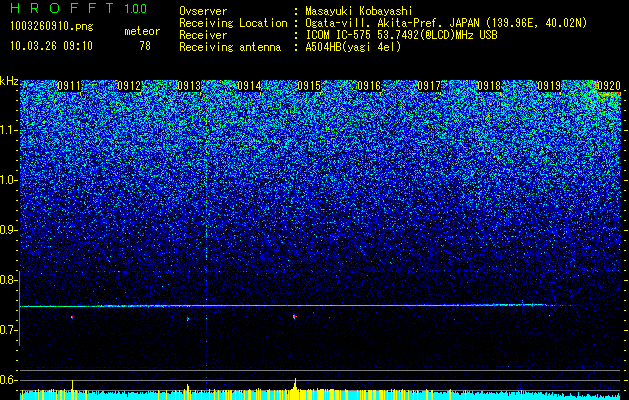Click the 0.6 frequency axis label
This screenshot has height=400, width=629.
(x=8, y=380)
